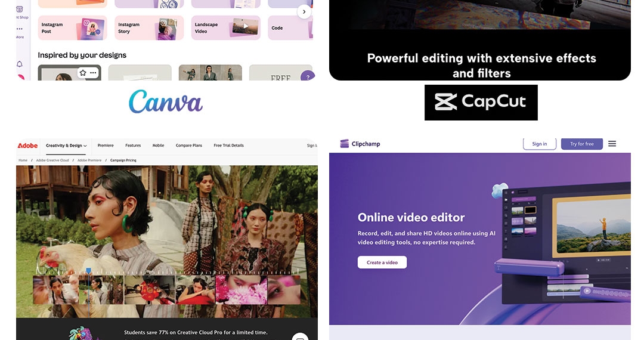Click the right arrow to show more Canva designs
This screenshot has height=340, width=644.
click(x=304, y=11)
